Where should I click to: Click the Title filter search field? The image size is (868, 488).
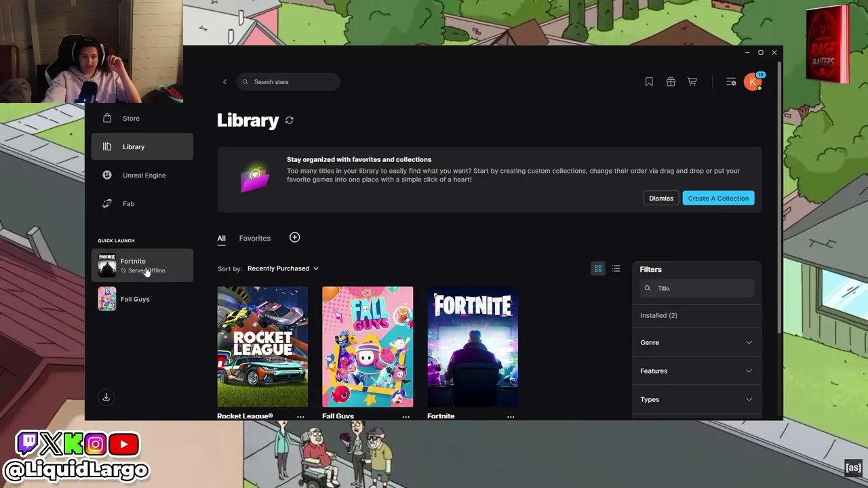pyautogui.click(x=696, y=289)
